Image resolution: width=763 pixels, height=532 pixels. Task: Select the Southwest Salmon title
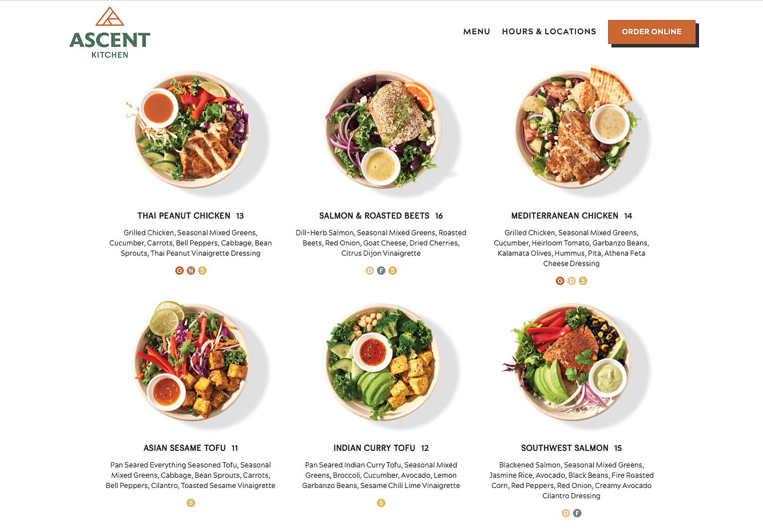coord(565,448)
